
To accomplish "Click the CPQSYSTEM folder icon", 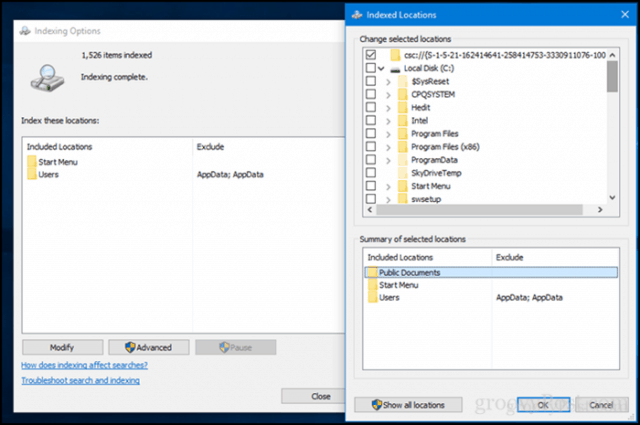I will pyautogui.click(x=403, y=94).
